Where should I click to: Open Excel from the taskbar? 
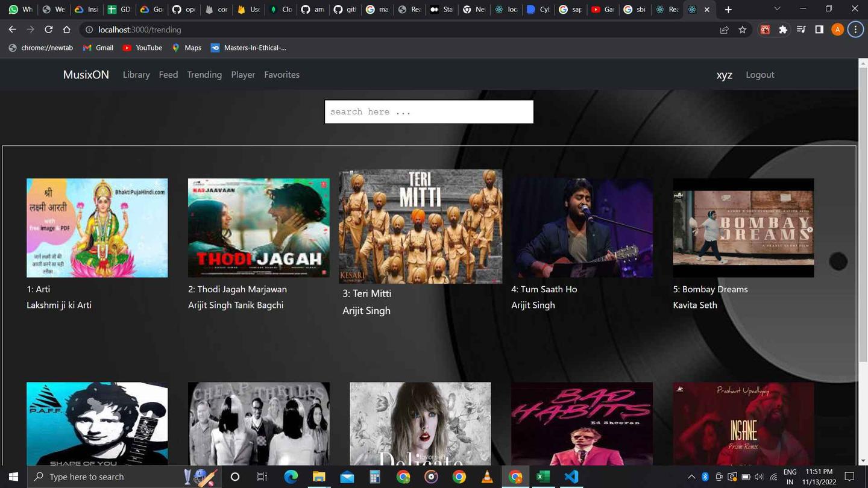click(x=543, y=477)
